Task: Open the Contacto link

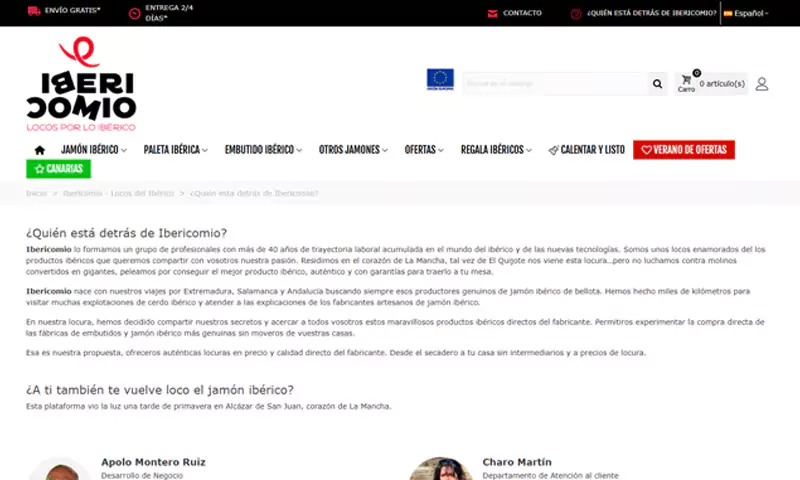Action: (522, 13)
